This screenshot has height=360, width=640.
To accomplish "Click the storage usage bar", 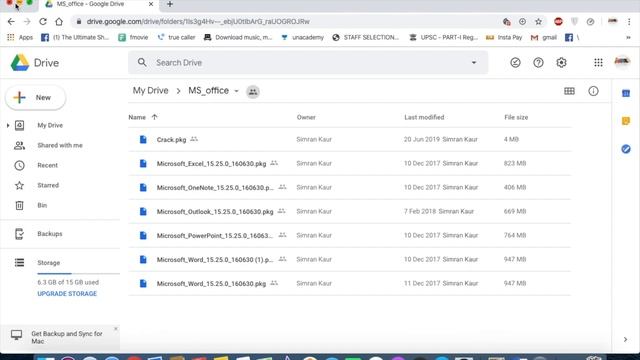I will pos(78,273).
